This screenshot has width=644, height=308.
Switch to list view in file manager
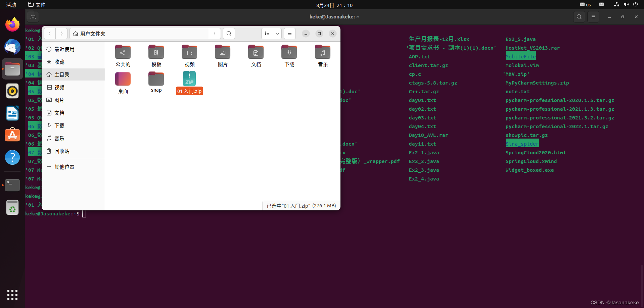(x=267, y=34)
